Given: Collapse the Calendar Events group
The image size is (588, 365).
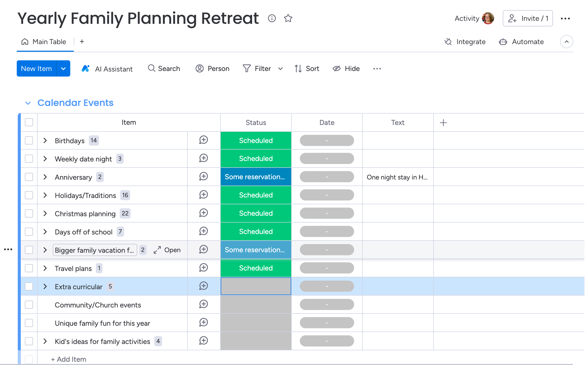Looking at the screenshot, I should tap(28, 103).
